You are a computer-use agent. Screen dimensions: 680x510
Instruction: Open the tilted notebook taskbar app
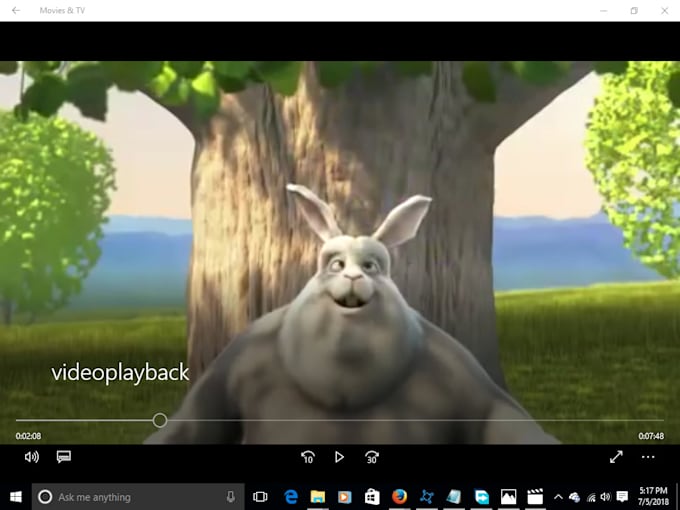(454, 497)
